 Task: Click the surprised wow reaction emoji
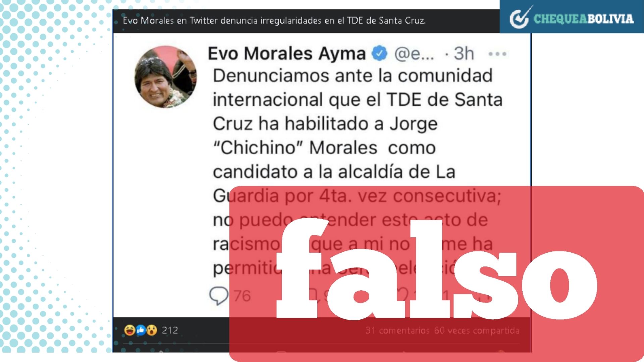tap(152, 330)
